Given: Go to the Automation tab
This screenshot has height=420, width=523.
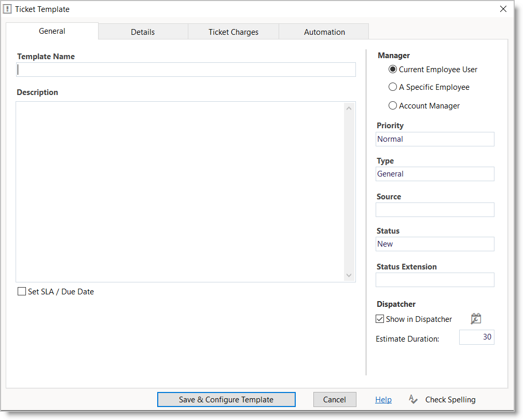Looking at the screenshot, I should 324,32.
